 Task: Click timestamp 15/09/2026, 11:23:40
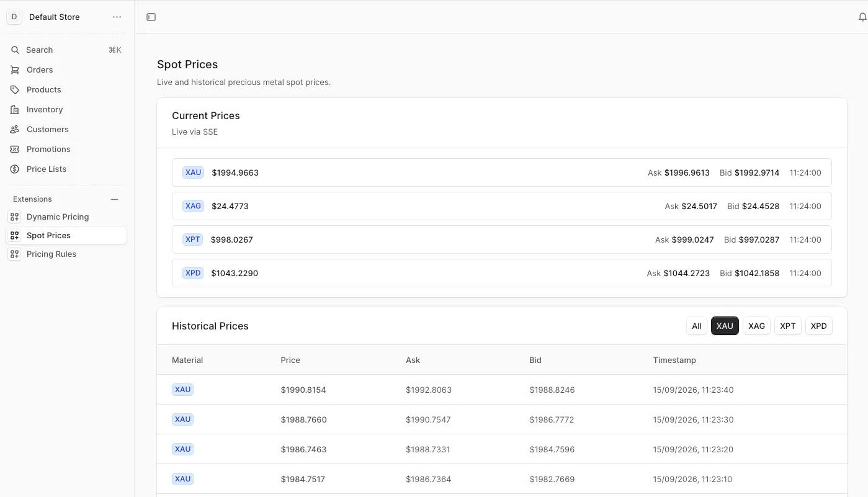click(693, 390)
